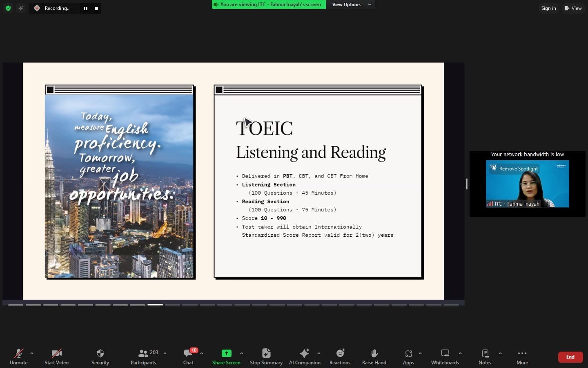The width and height of the screenshot is (588, 368).
Task: Click the unread chat count badge
Action: tap(194, 350)
